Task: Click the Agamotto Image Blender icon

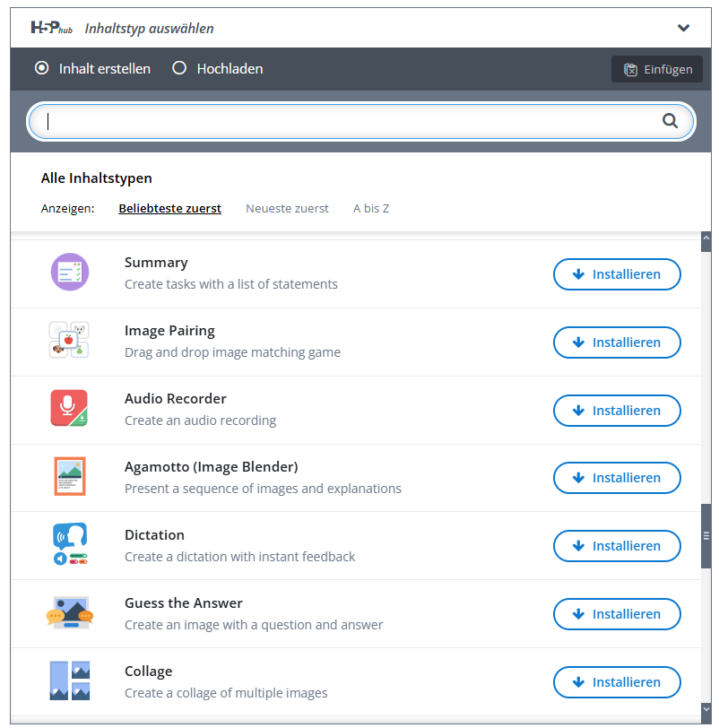Action: pos(70,476)
